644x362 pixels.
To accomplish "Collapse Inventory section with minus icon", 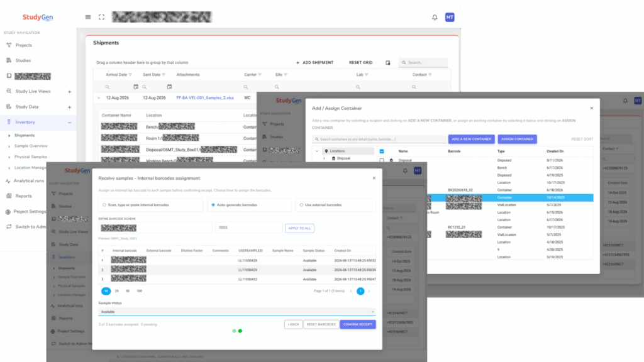I will (x=69, y=123).
